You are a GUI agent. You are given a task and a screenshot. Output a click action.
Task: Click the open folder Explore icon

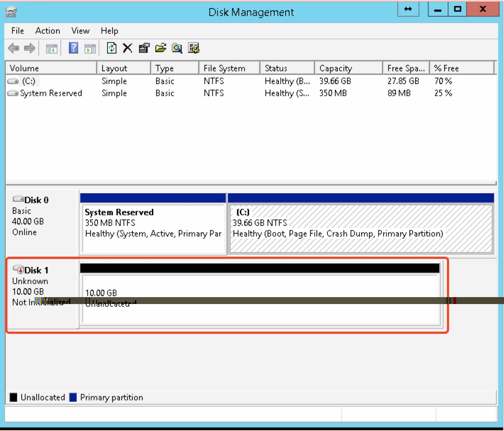click(160, 48)
